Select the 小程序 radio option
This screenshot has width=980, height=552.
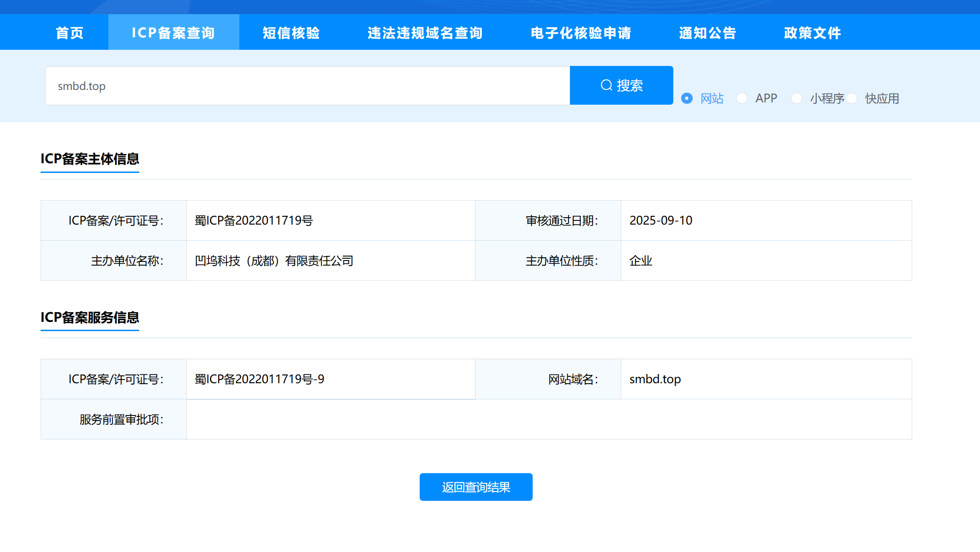click(x=796, y=98)
